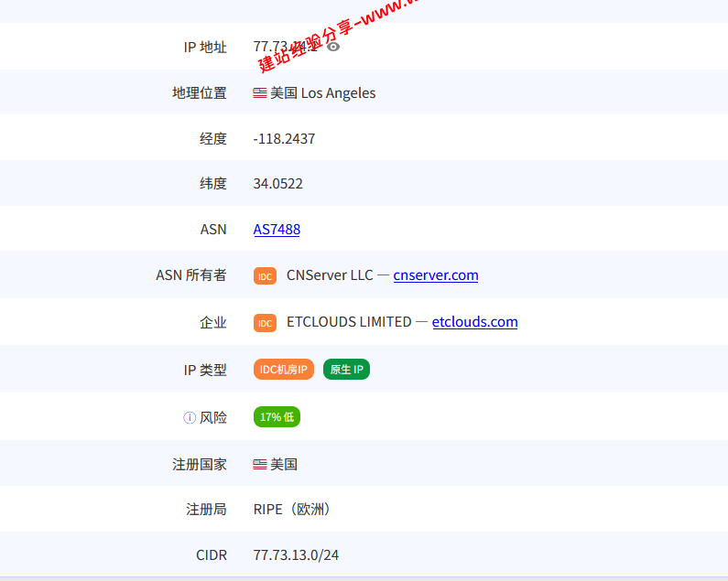
Task: Click the CNServer LLC owner name
Action: click(330, 275)
